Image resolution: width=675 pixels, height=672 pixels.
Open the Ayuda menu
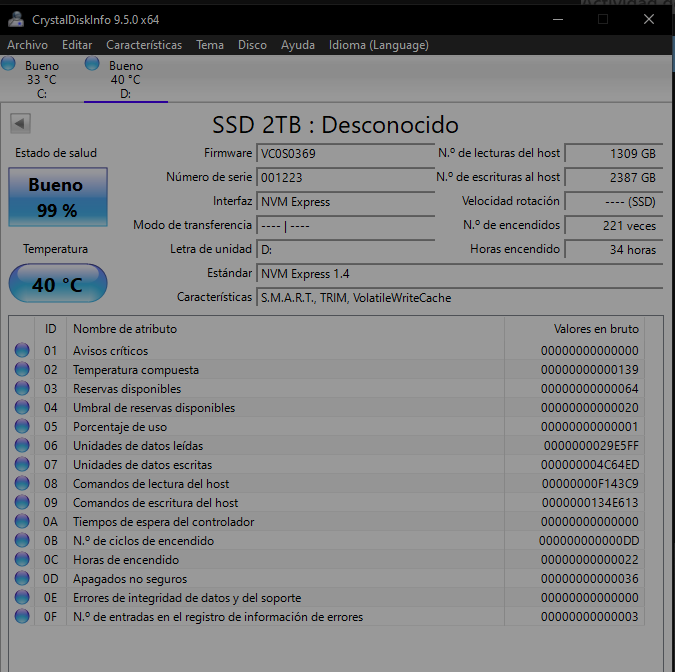(x=298, y=45)
